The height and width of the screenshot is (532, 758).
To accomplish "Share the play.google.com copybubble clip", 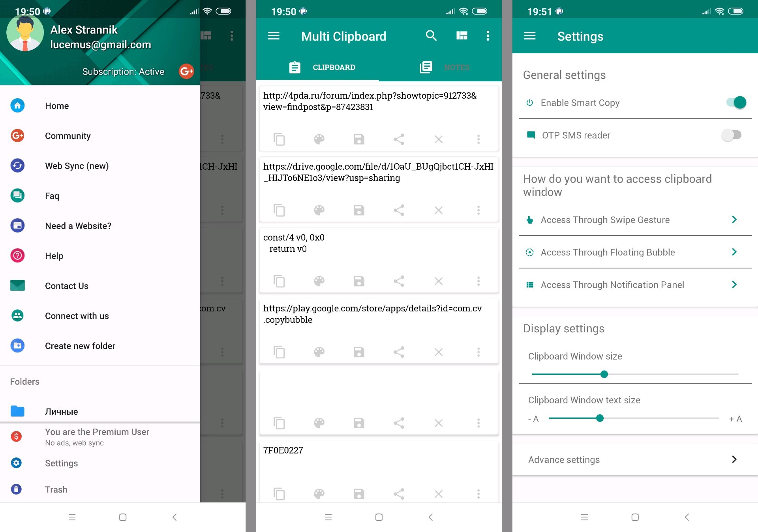I will click(399, 352).
